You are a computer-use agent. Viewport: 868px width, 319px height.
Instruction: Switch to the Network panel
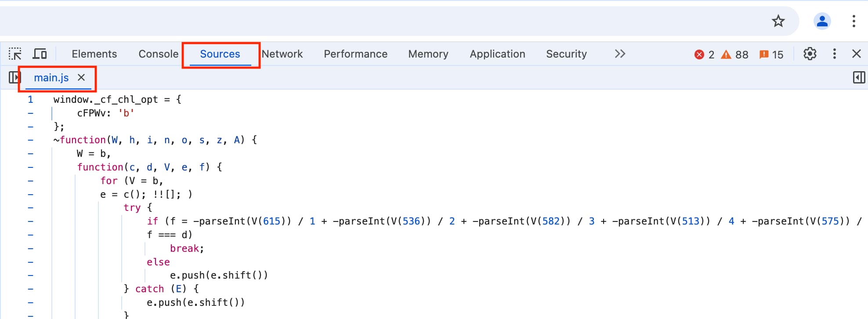pyautogui.click(x=282, y=54)
